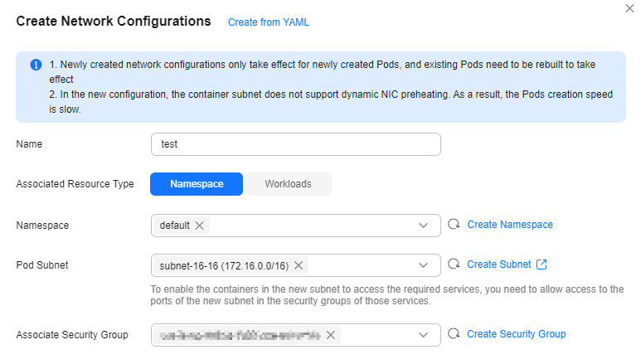Refresh the Pod Subnet list

(x=454, y=265)
